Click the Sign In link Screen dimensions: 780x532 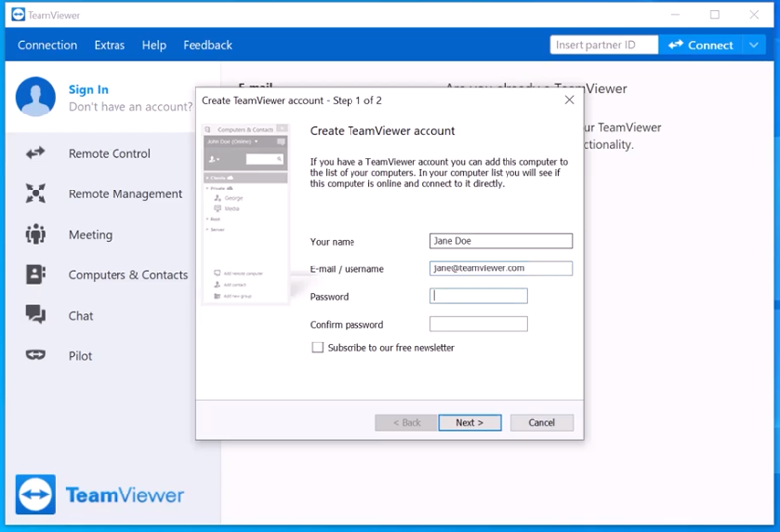88,90
